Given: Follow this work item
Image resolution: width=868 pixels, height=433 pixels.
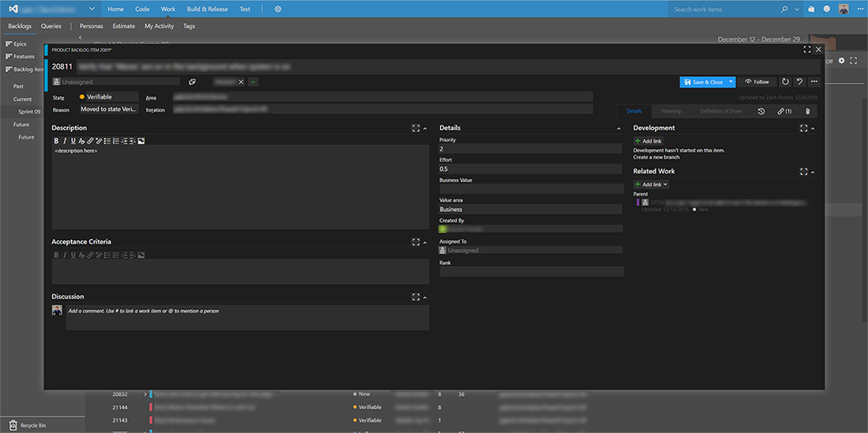Looking at the screenshot, I should click(x=757, y=82).
